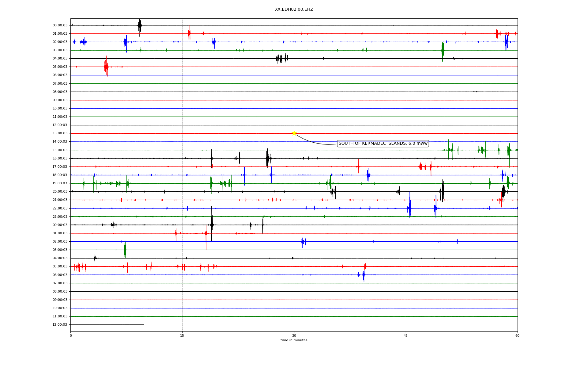Select the 18:00:03 row time label
The image size is (588, 368).
tap(60, 175)
